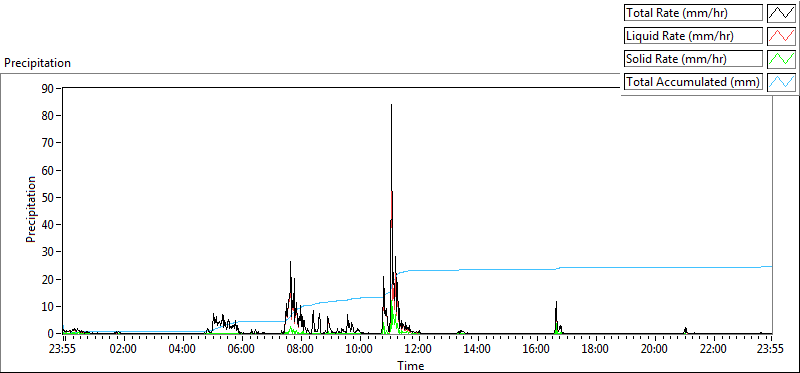The height and width of the screenshot is (373, 800).
Task: Click the Solid Rate green line icon
Action: pyautogui.click(x=781, y=59)
